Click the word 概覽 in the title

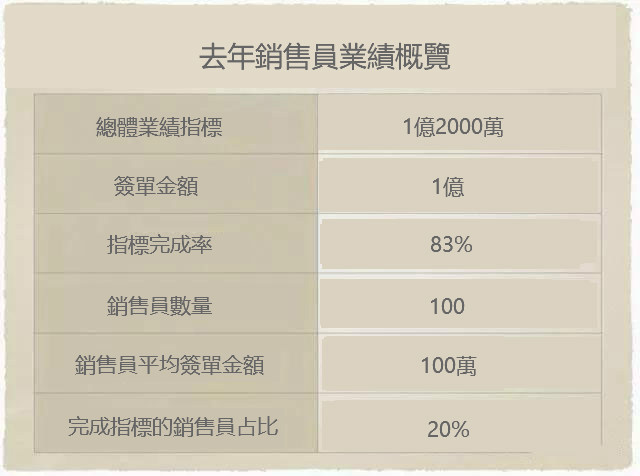(422, 57)
